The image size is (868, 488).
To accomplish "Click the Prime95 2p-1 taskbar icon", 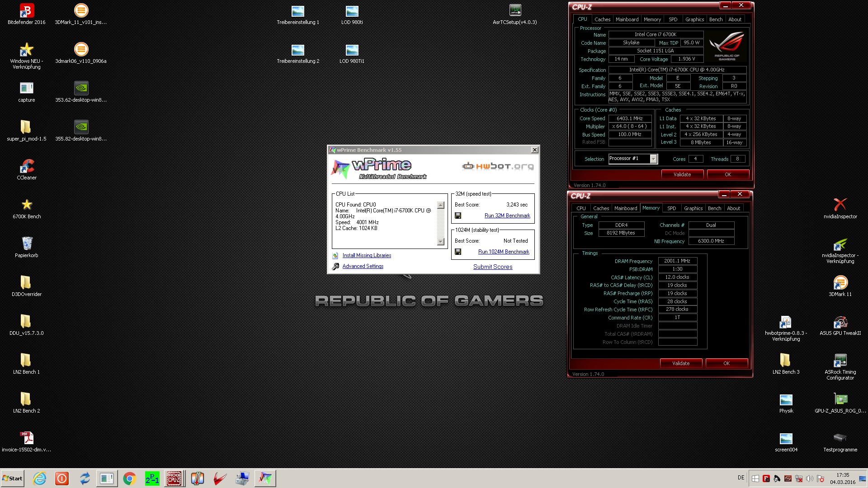I will pos(152,479).
